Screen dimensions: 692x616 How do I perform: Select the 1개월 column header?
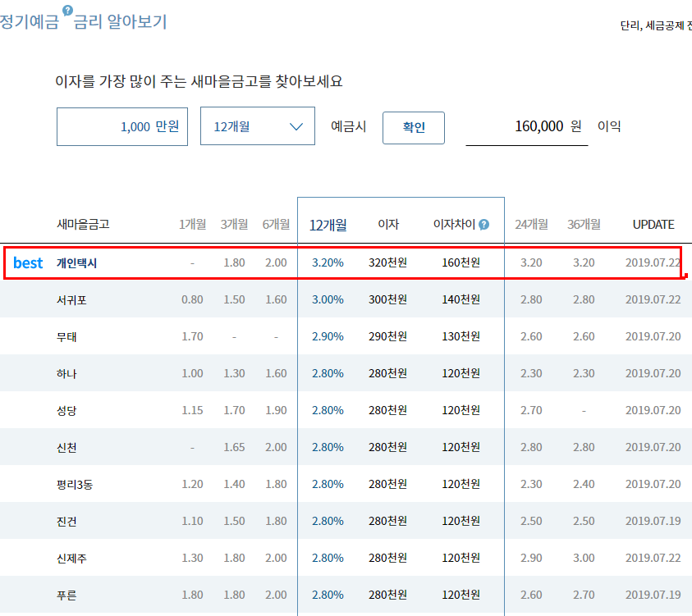click(192, 225)
